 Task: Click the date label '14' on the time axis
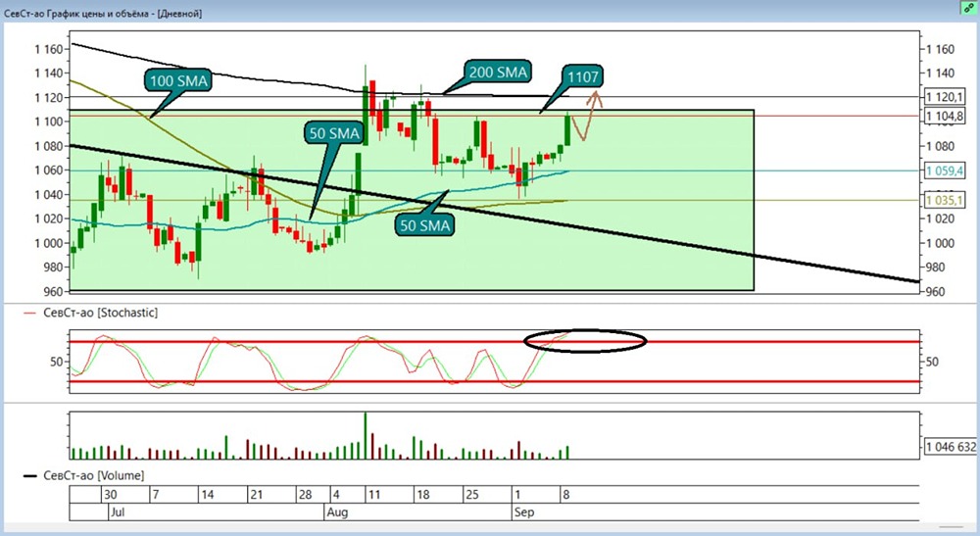207,495
